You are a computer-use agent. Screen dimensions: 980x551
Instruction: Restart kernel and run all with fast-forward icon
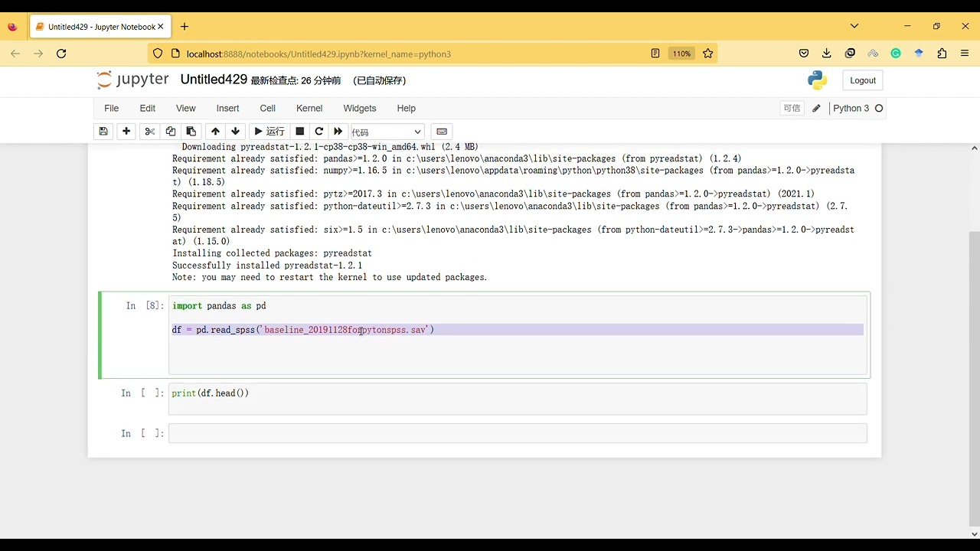click(338, 132)
